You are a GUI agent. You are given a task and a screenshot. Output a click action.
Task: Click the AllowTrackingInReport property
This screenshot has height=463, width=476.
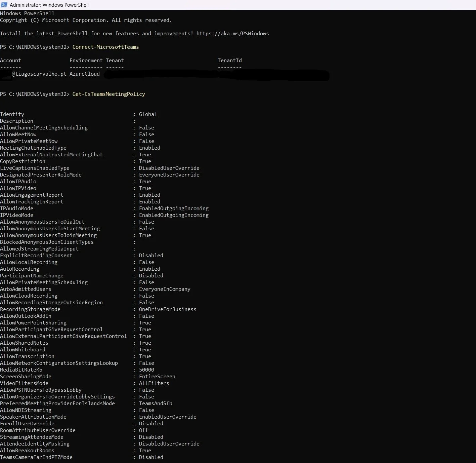pos(32,202)
